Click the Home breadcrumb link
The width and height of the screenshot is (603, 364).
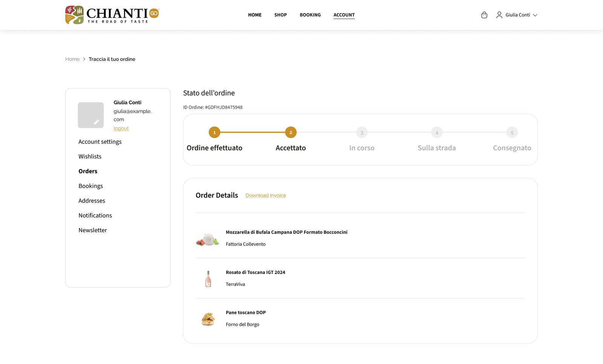(72, 59)
